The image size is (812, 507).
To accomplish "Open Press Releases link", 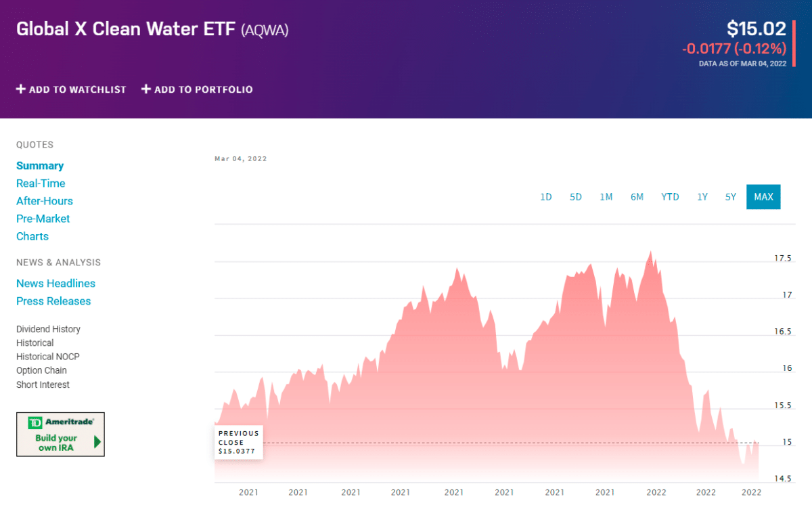I will click(53, 301).
